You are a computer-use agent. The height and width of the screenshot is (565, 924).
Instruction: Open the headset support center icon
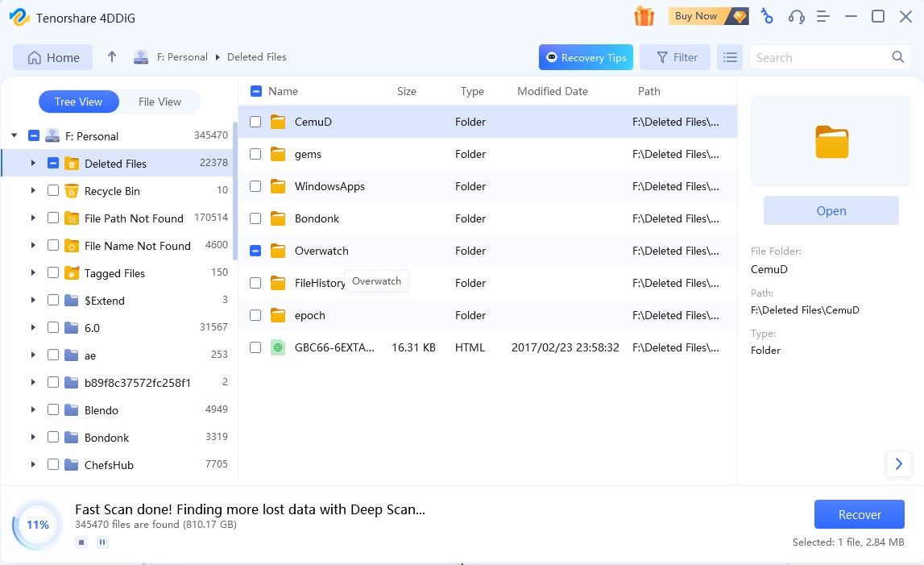pos(797,16)
